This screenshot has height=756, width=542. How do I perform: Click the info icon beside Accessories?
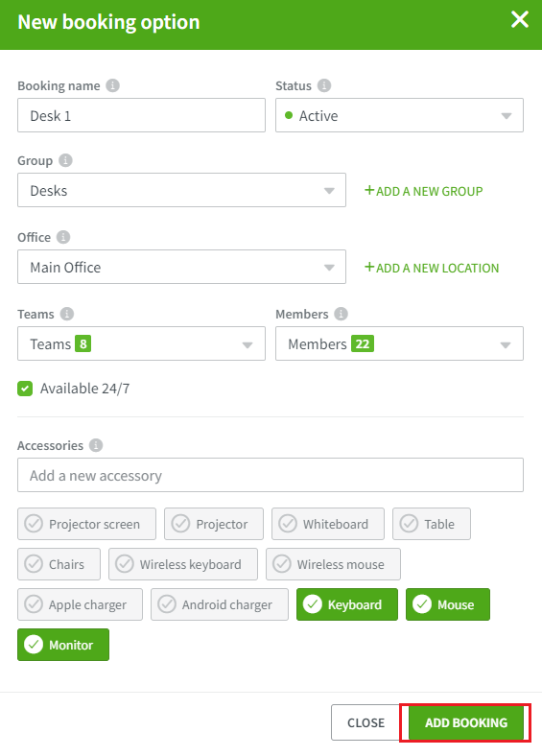click(96, 445)
